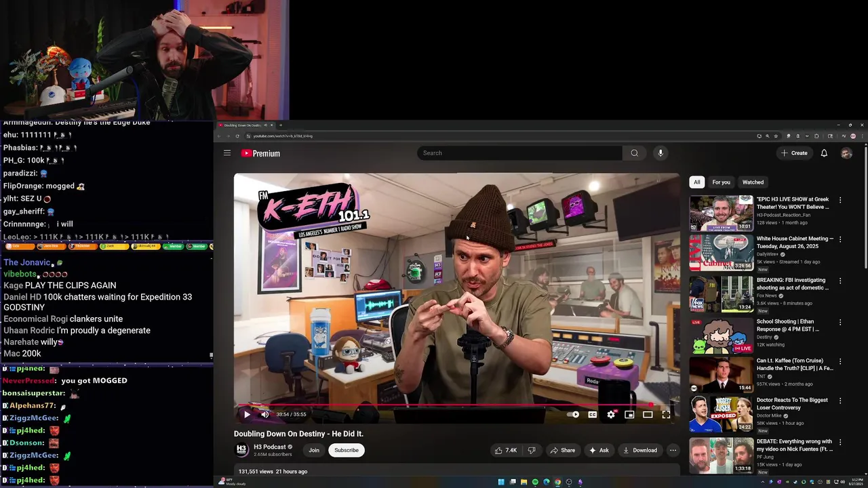Seek on the red video progress bar
This screenshot has width=868, height=488.
[456, 405]
